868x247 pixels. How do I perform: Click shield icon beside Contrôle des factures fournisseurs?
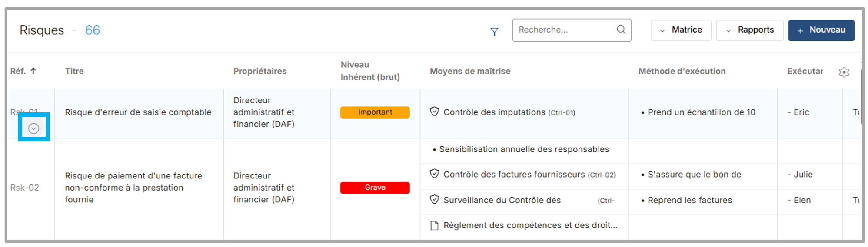pyautogui.click(x=434, y=174)
